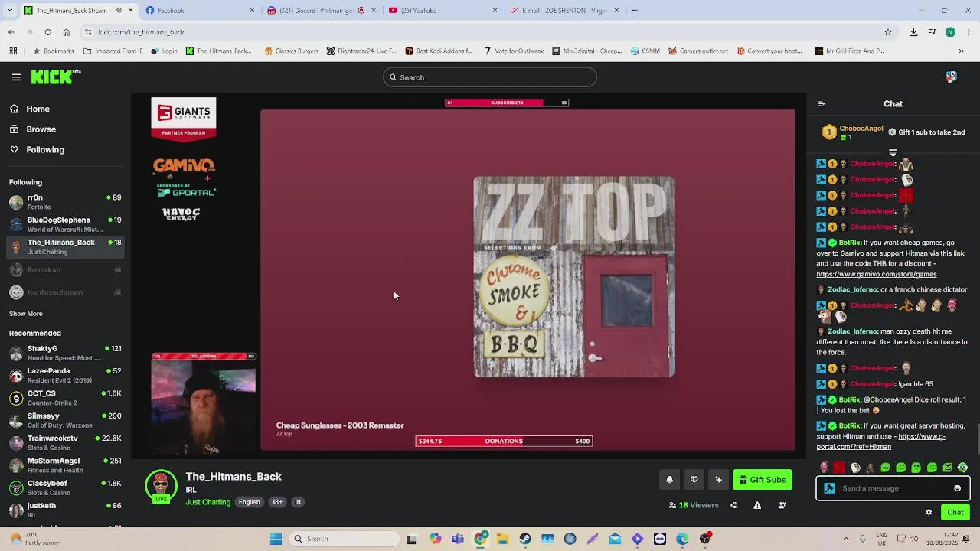Open the browser downloads icon
Screen dimensions: 980x551
(913, 32)
